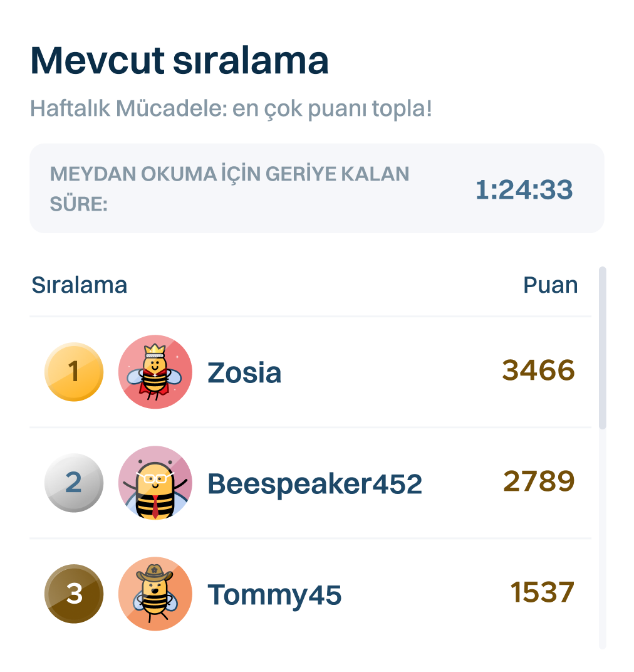Click Beespeaker452's score 2789
This screenshot has height=672, width=634.
click(538, 481)
